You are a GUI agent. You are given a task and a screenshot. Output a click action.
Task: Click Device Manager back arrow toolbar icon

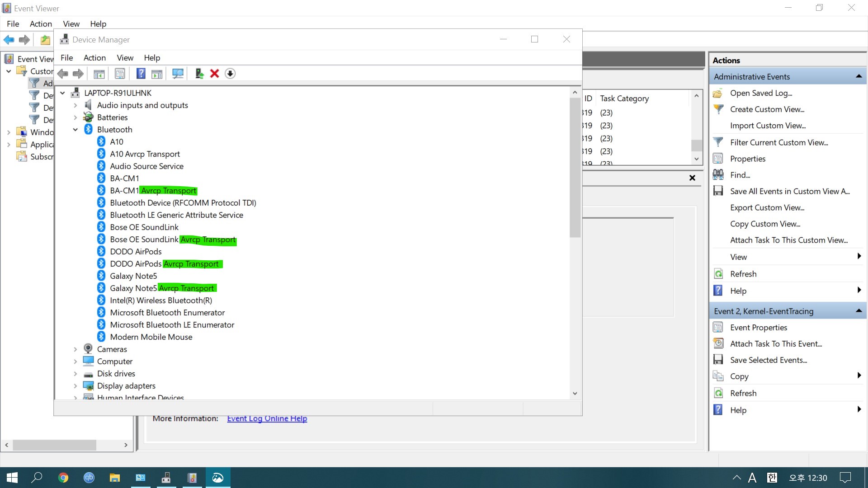click(x=63, y=74)
